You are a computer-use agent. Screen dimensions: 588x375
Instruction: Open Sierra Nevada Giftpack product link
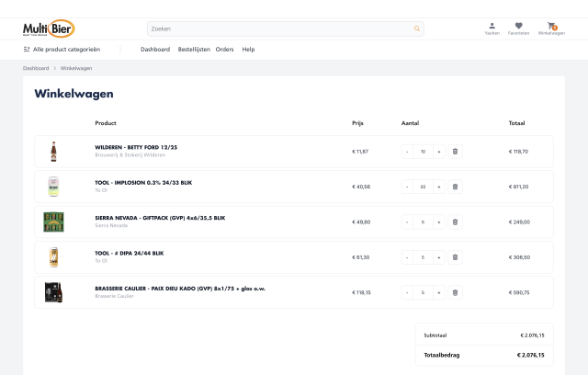160,218
